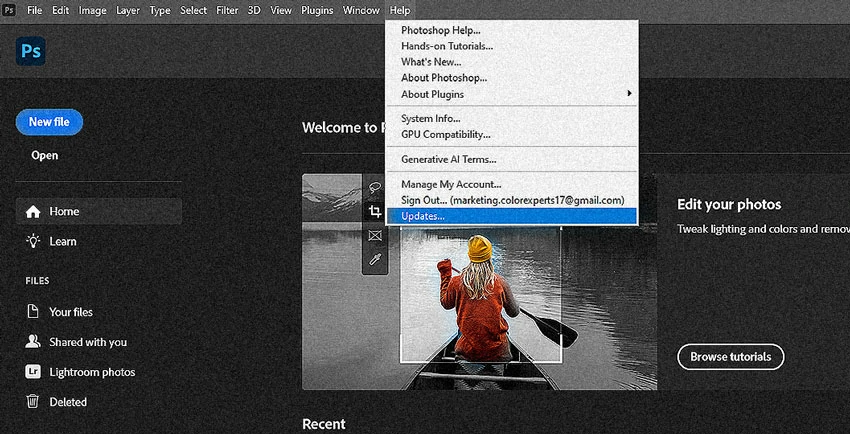This screenshot has height=434, width=850.
Task: Go to the Home section label
Action: point(65,211)
